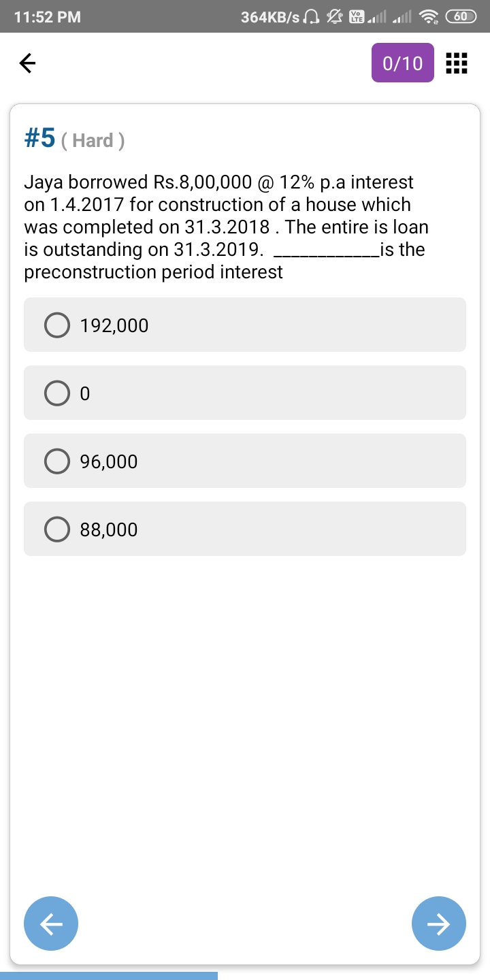Viewport: 490px width, 980px height.
Task: Tap the Jaya borrowed question text
Action: pos(225,227)
